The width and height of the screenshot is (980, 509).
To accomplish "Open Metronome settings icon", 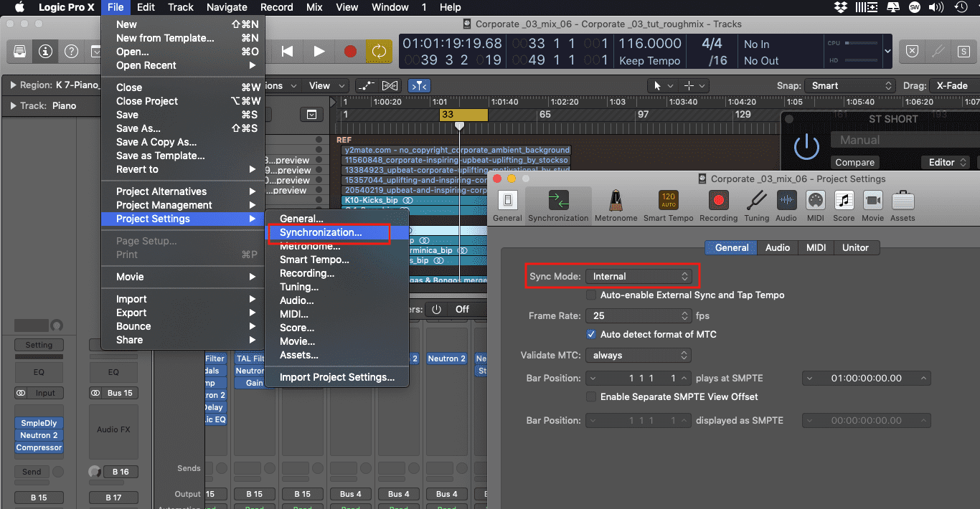I will [x=616, y=205].
